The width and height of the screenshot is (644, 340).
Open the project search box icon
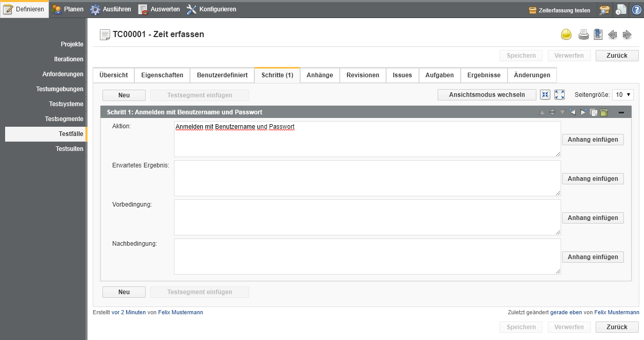point(604,9)
